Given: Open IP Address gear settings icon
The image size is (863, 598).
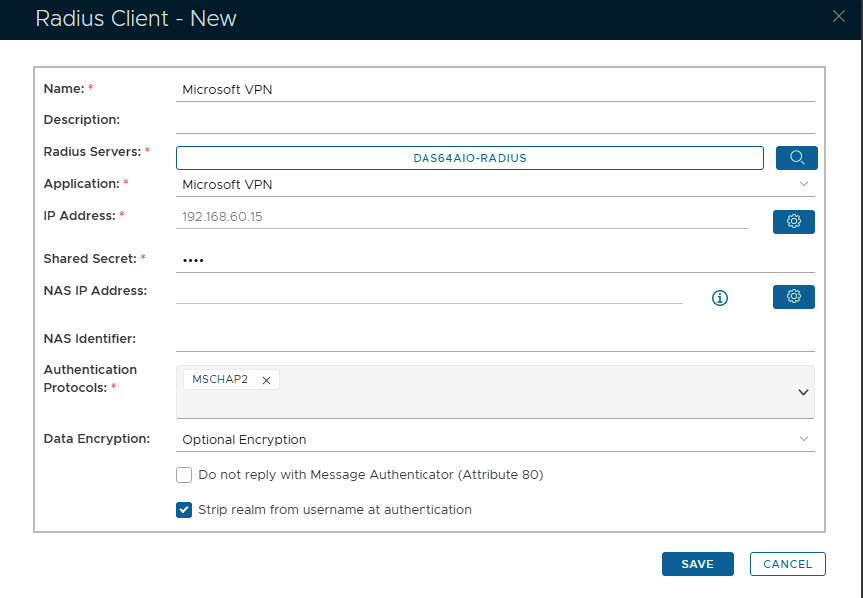Looking at the screenshot, I should tap(793, 221).
